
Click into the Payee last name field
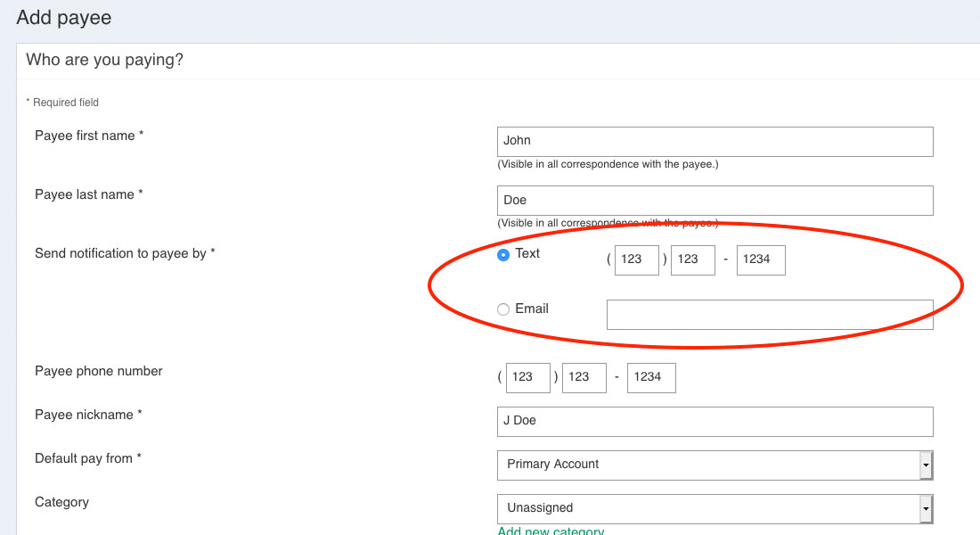tap(715, 200)
